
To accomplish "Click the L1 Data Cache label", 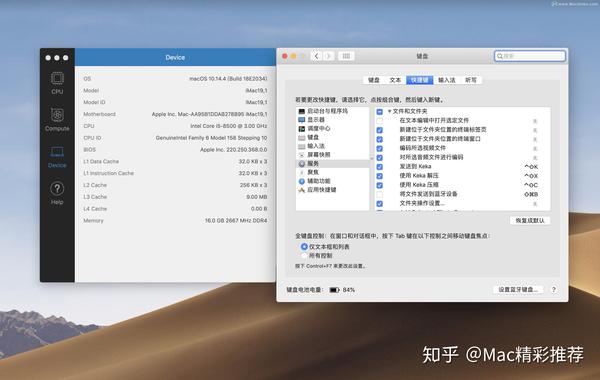I will (101, 162).
